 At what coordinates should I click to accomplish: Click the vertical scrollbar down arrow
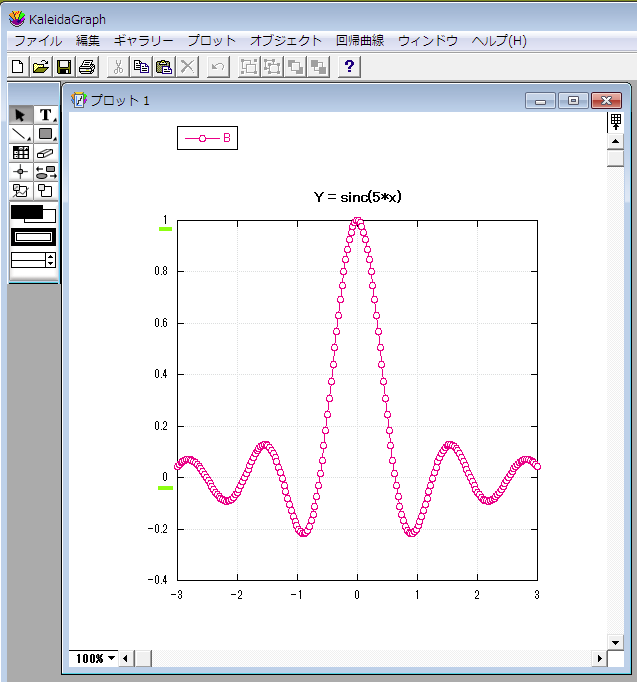[x=615, y=642]
